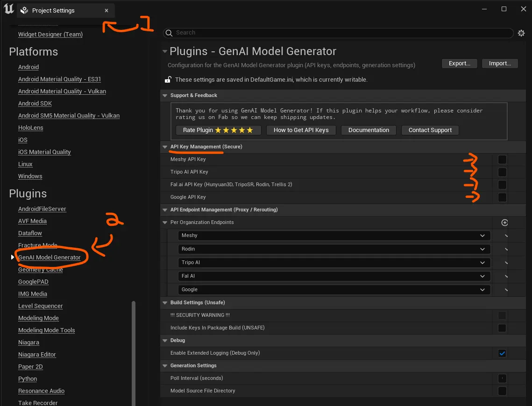Collapse the API Endpoint Management section

click(x=165, y=210)
